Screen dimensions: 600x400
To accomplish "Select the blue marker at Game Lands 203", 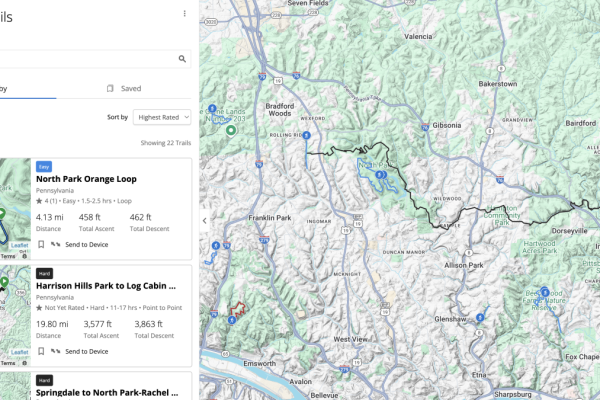I will click(x=212, y=108).
